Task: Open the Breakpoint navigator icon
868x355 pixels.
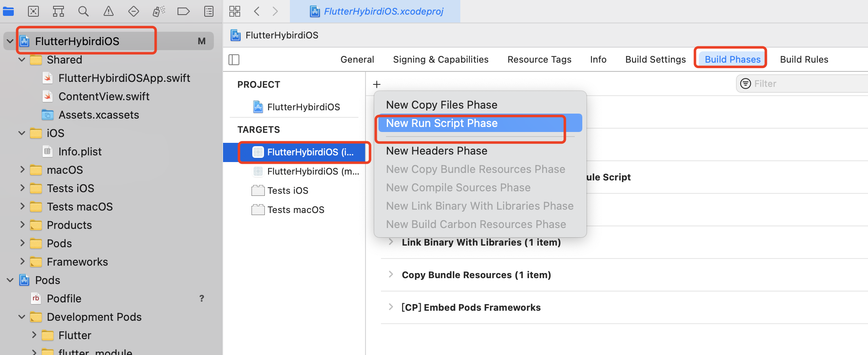Action: (x=184, y=11)
